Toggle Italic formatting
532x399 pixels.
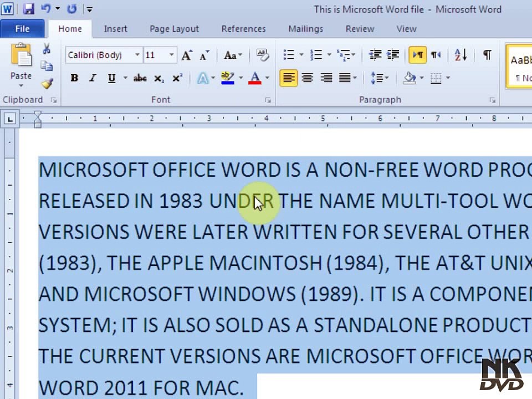[x=93, y=78]
